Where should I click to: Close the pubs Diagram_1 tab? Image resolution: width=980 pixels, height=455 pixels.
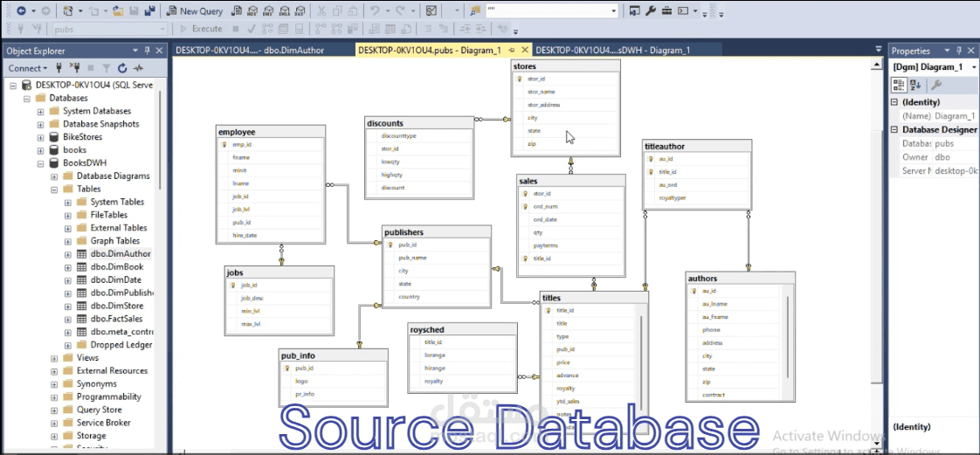coord(524,51)
